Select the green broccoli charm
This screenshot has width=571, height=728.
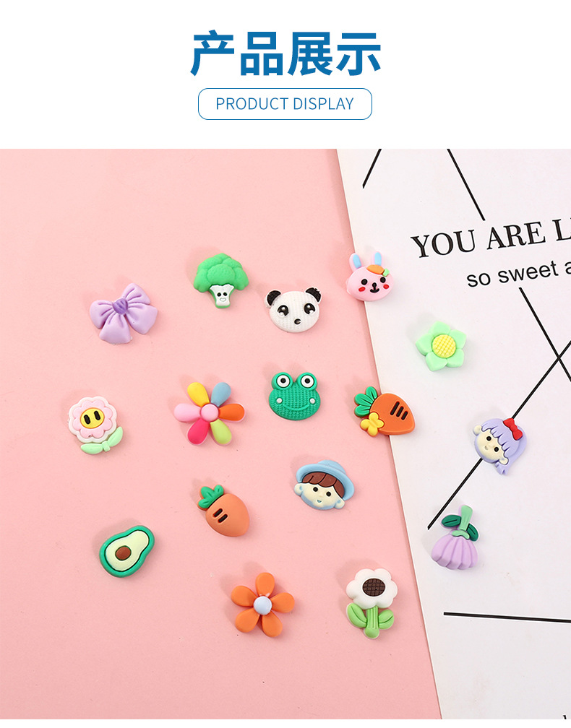(221, 280)
